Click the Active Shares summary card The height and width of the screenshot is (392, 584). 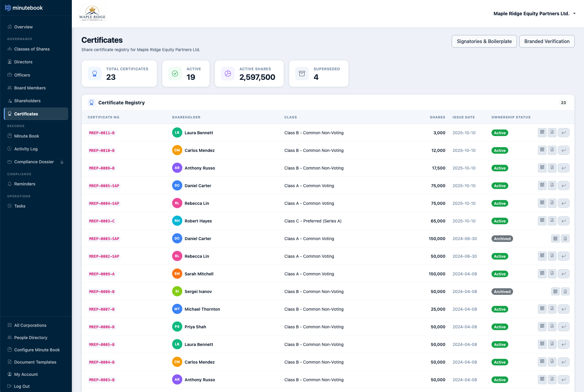tap(249, 74)
